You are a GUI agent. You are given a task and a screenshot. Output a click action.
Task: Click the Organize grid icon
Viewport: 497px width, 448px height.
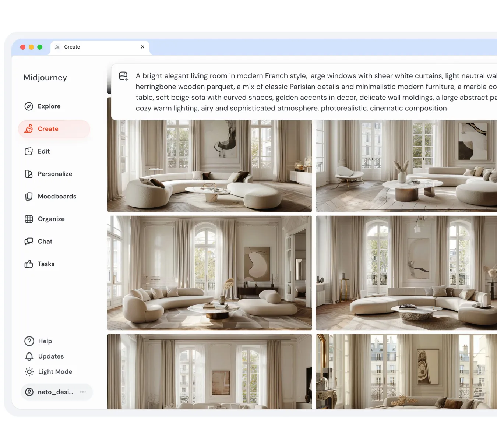click(29, 219)
